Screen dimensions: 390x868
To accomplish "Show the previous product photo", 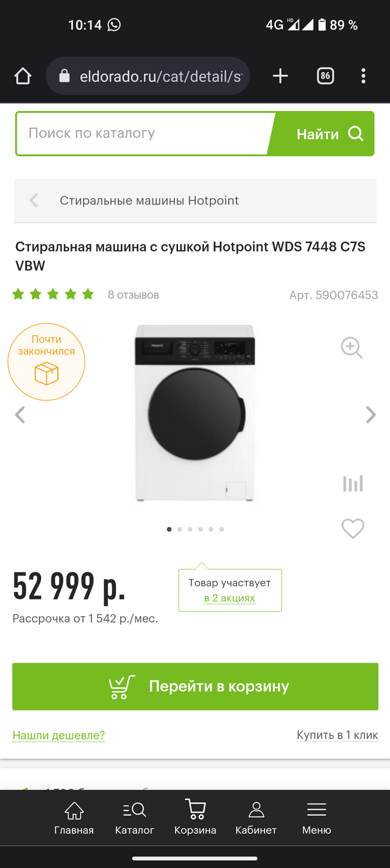I will pos(20,414).
